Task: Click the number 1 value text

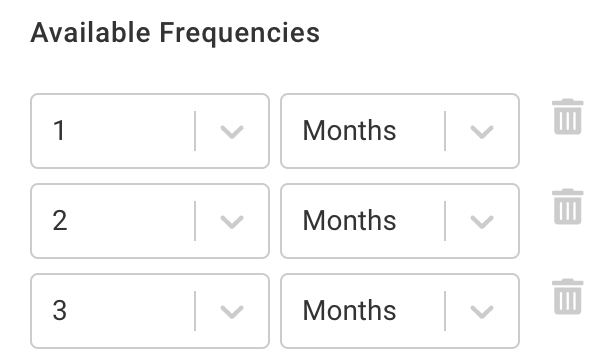Action: pos(59,131)
